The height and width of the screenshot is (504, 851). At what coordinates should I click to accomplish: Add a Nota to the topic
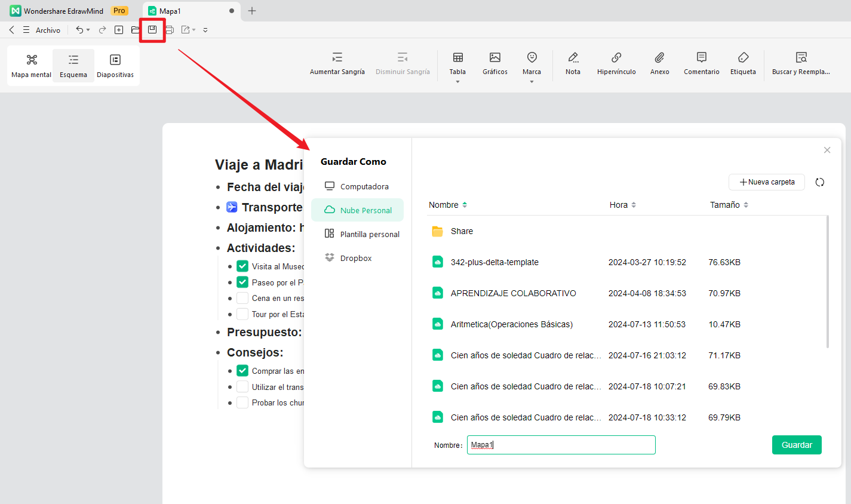pyautogui.click(x=573, y=64)
